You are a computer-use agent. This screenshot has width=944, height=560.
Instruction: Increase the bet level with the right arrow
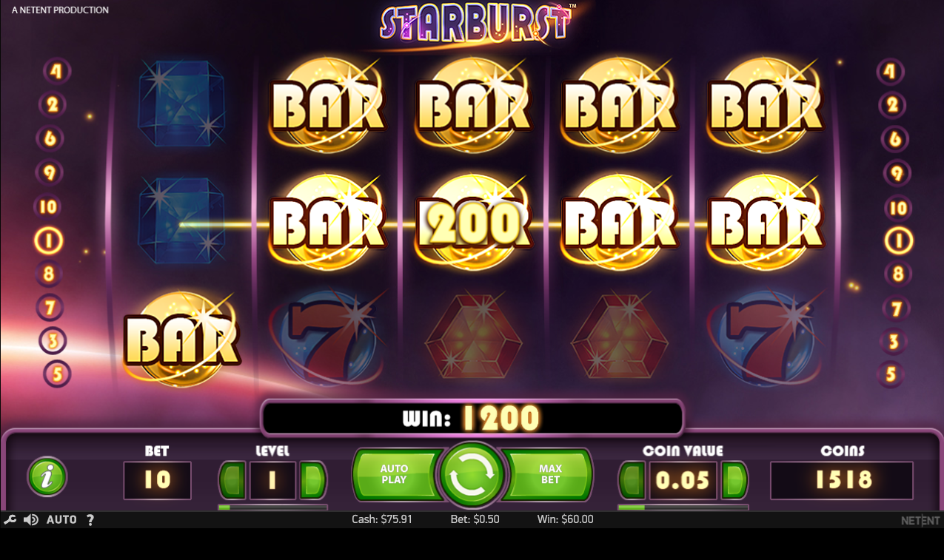click(312, 481)
